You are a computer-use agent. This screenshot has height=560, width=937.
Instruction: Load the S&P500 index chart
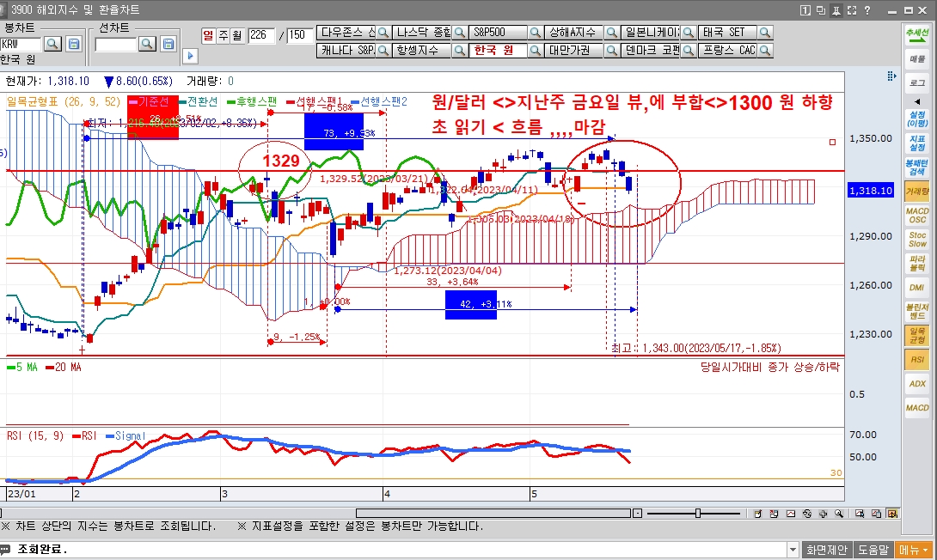point(499,33)
